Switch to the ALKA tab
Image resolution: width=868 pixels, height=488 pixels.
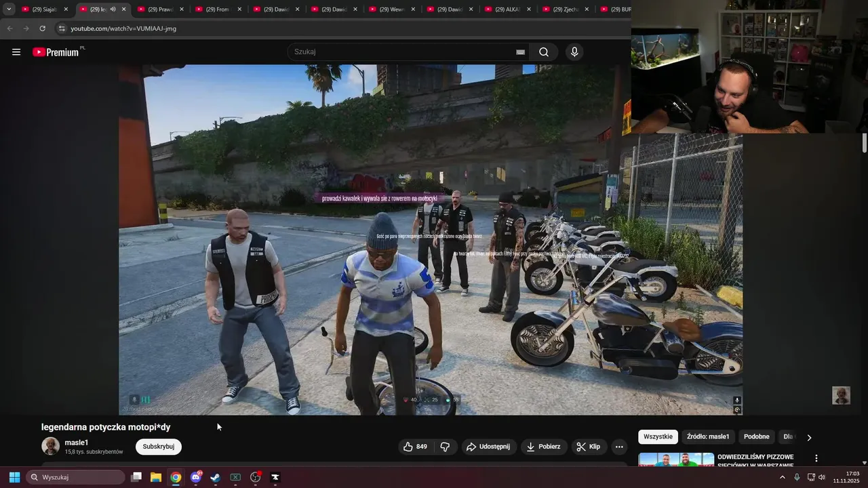507,9
